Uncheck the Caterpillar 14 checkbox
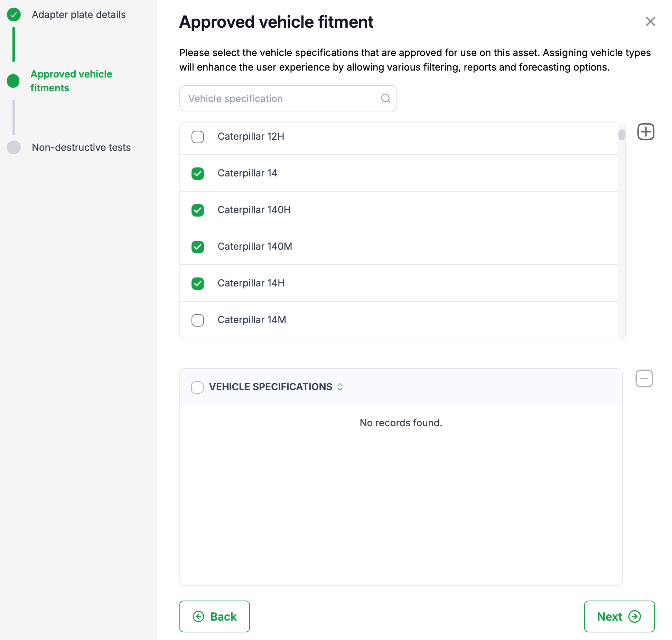The width and height of the screenshot is (672, 640). point(198,174)
